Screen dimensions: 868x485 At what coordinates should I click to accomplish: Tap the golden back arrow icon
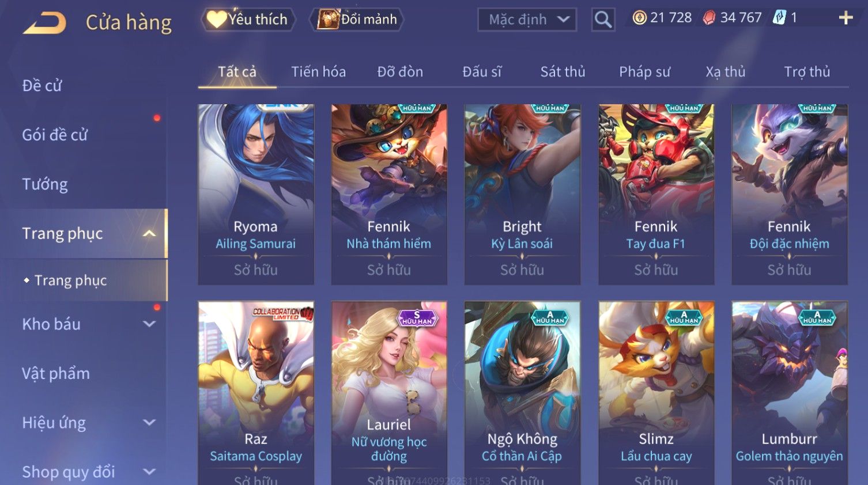coord(45,22)
